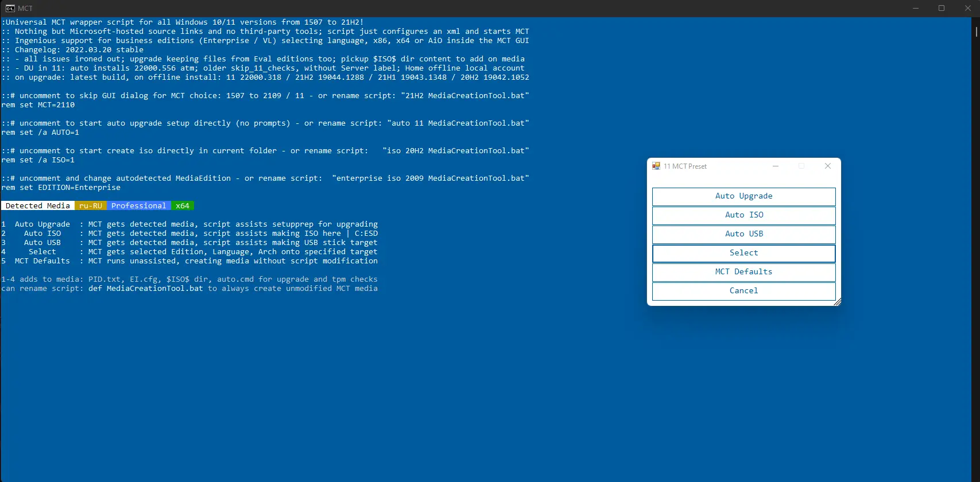Click the "11 MCT Preset" dialog title
The width and height of the screenshot is (980, 482).
685,166
